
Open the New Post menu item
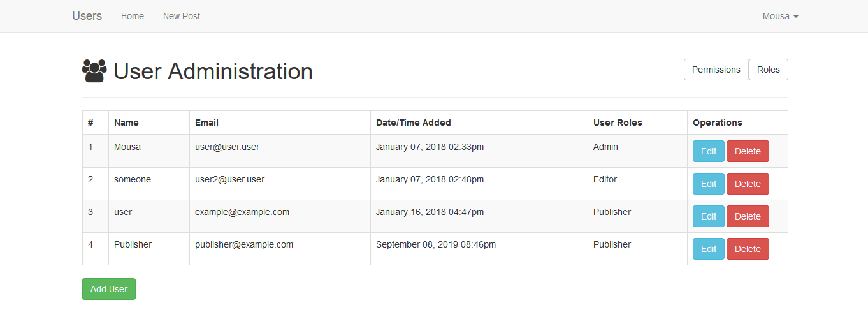point(182,16)
